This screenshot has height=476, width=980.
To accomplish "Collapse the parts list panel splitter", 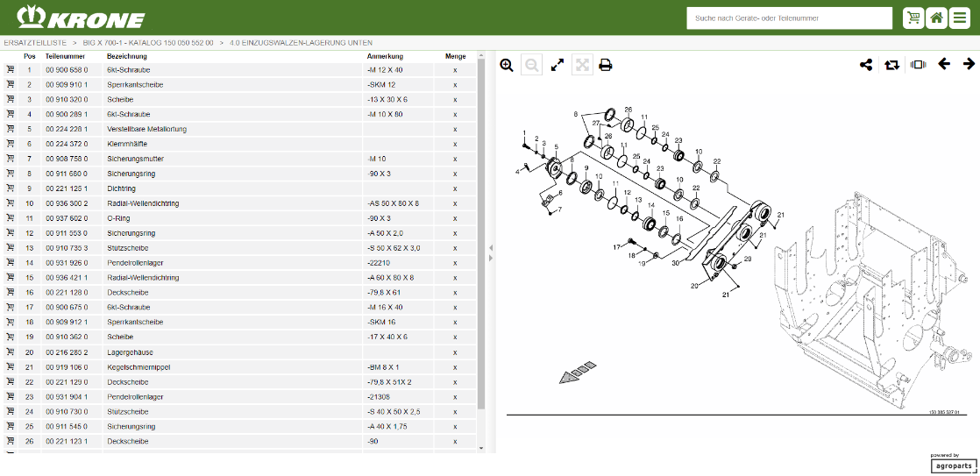I will click(x=490, y=253).
